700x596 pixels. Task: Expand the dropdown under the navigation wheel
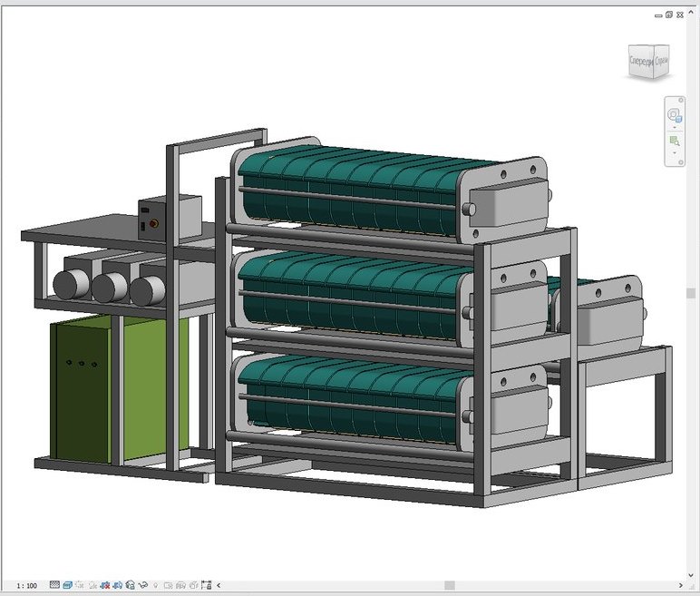pos(674,127)
